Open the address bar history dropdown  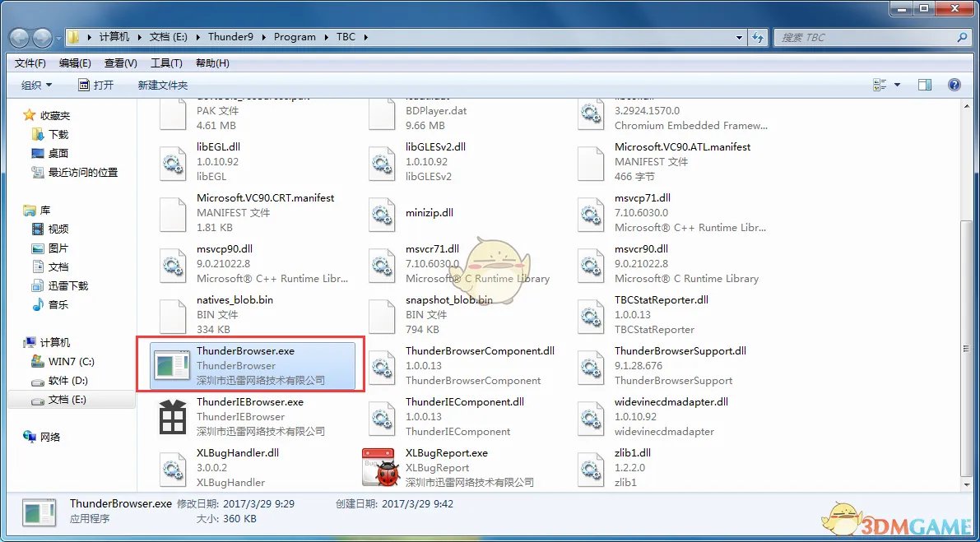point(739,37)
